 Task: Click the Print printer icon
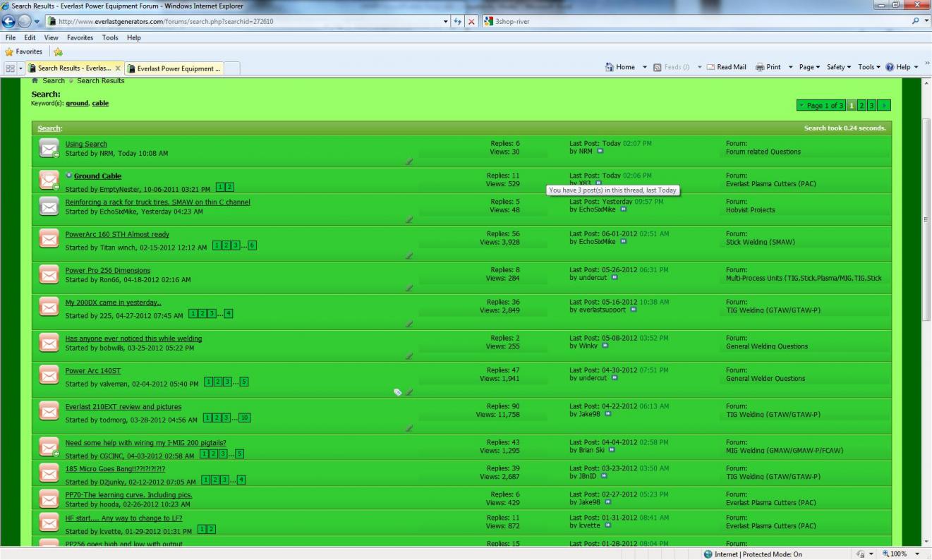[x=760, y=68]
